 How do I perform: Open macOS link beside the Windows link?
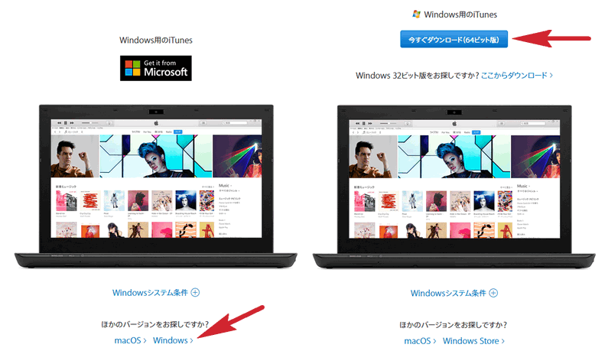tap(130, 340)
